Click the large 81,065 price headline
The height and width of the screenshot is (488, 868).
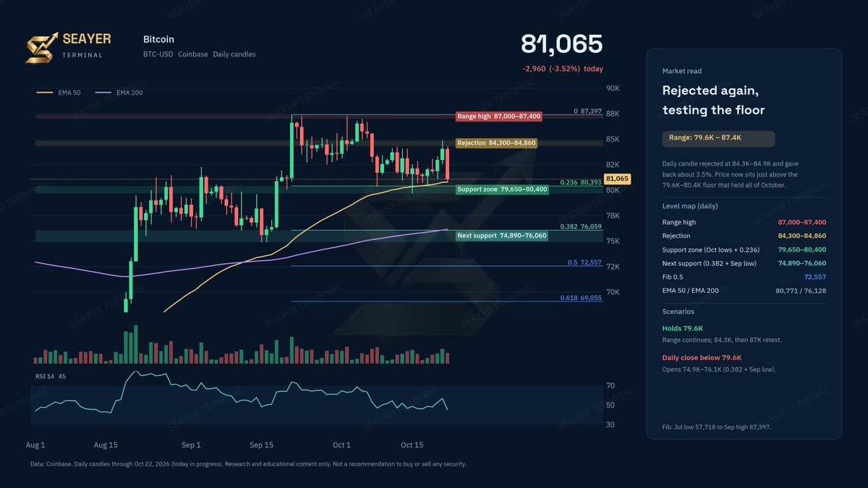562,44
